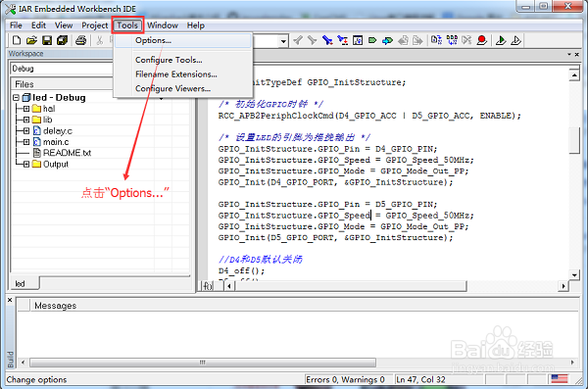Click editor horizontal scrollbar left arrow
Image resolution: width=588 pixels, height=389 pixels.
pos(229,286)
